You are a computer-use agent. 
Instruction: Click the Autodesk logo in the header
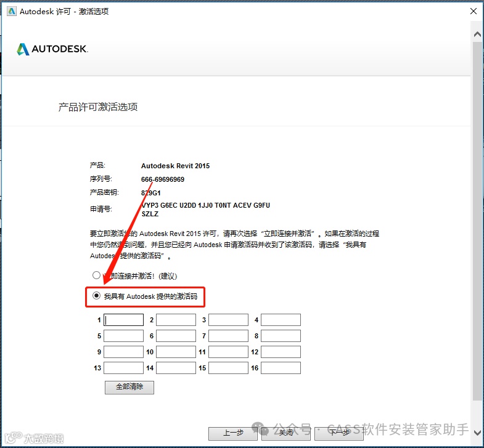[x=52, y=49]
